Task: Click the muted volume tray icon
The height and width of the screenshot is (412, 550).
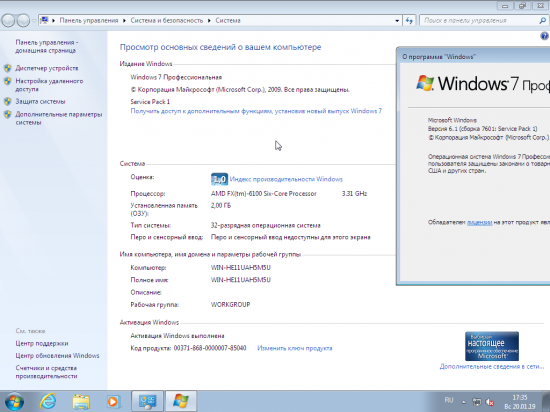Action: (x=490, y=402)
